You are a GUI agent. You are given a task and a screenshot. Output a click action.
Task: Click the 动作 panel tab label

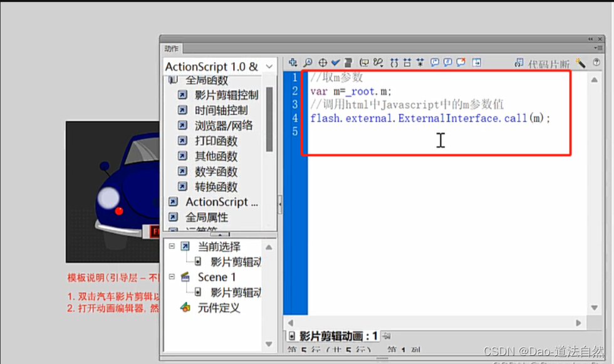170,48
